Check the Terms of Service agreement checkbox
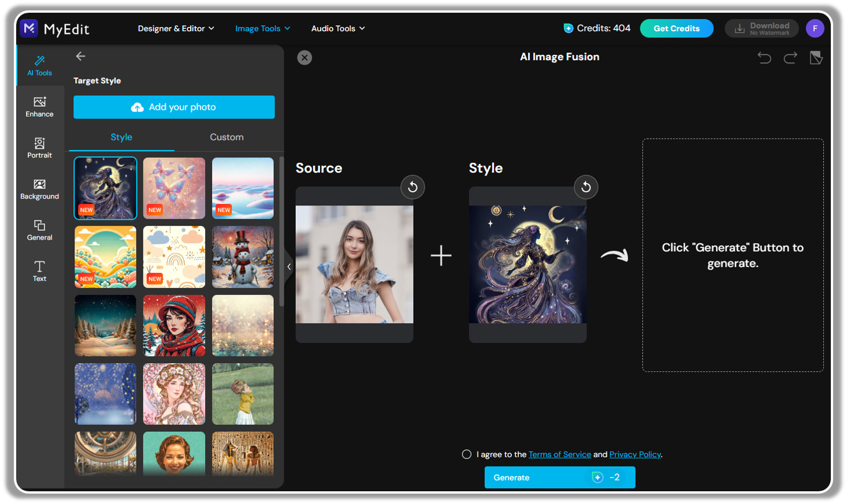 tap(466, 454)
